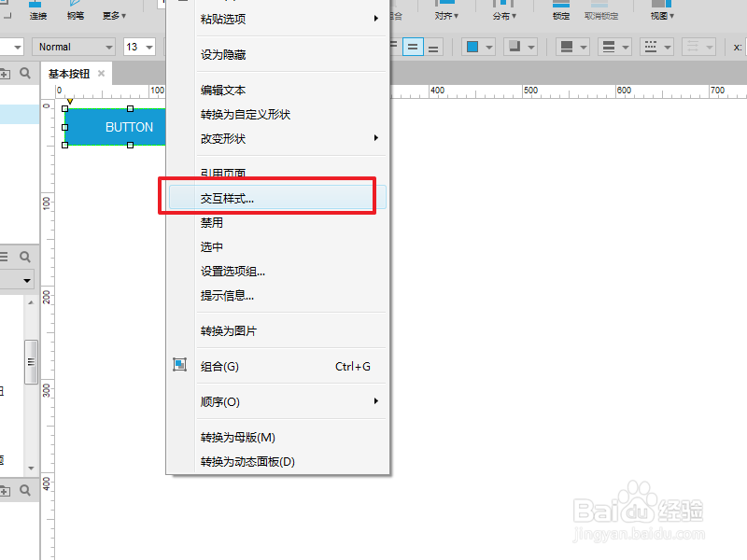747x560 pixels.
Task: Click the library list scrollbar thumb
Action: [x=31, y=362]
